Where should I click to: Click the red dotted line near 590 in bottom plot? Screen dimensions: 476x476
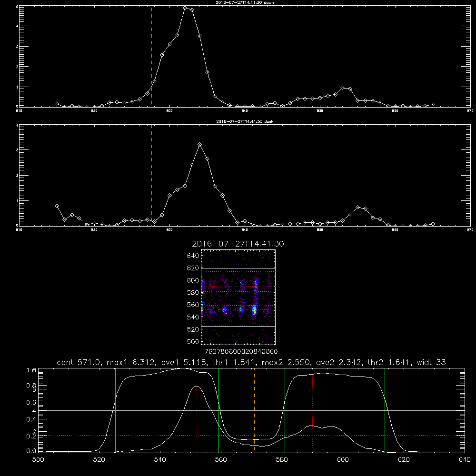[312, 410]
